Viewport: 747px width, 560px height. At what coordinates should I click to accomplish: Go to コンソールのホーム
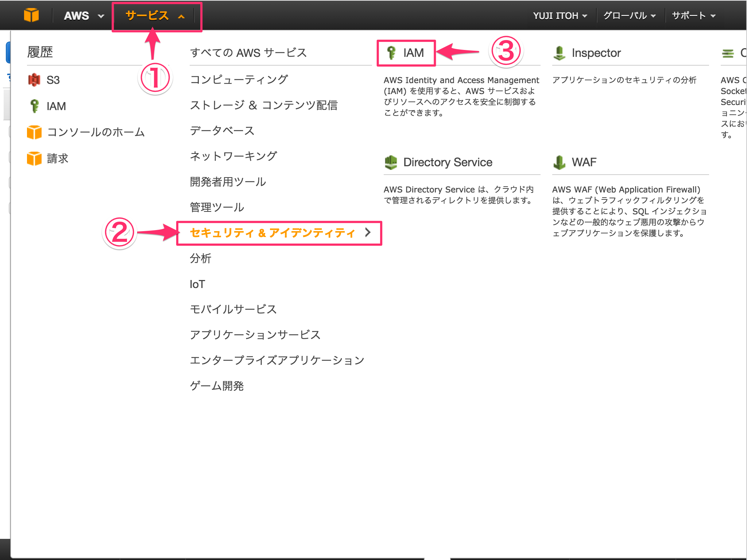point(96,132)
